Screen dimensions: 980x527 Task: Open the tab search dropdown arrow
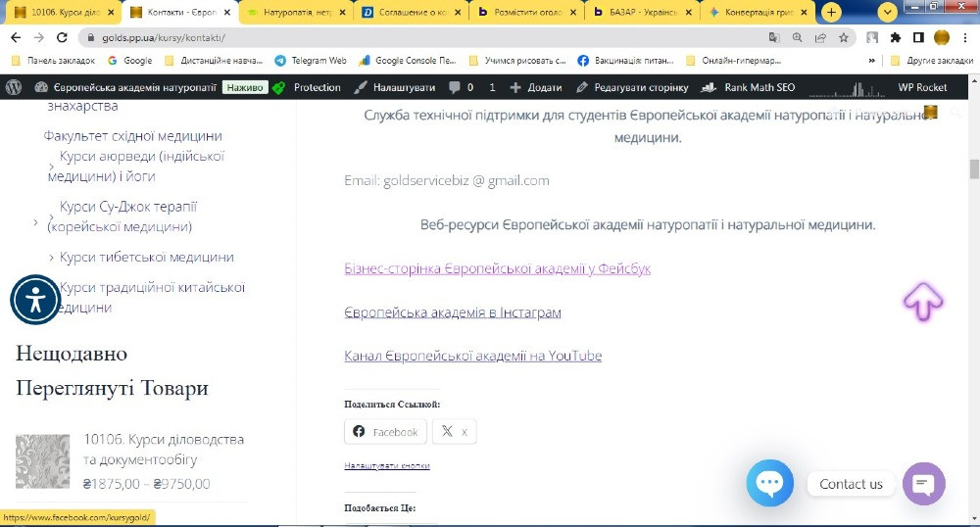(x=888, y=12)
